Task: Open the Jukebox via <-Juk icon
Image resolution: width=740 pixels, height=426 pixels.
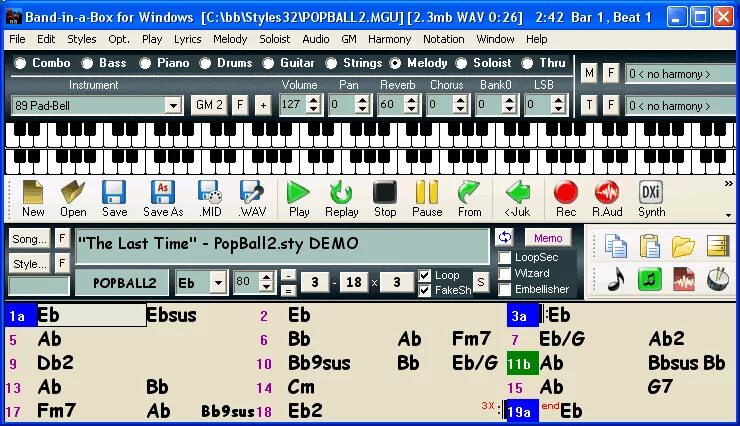Action: click(x=518, y=193)
